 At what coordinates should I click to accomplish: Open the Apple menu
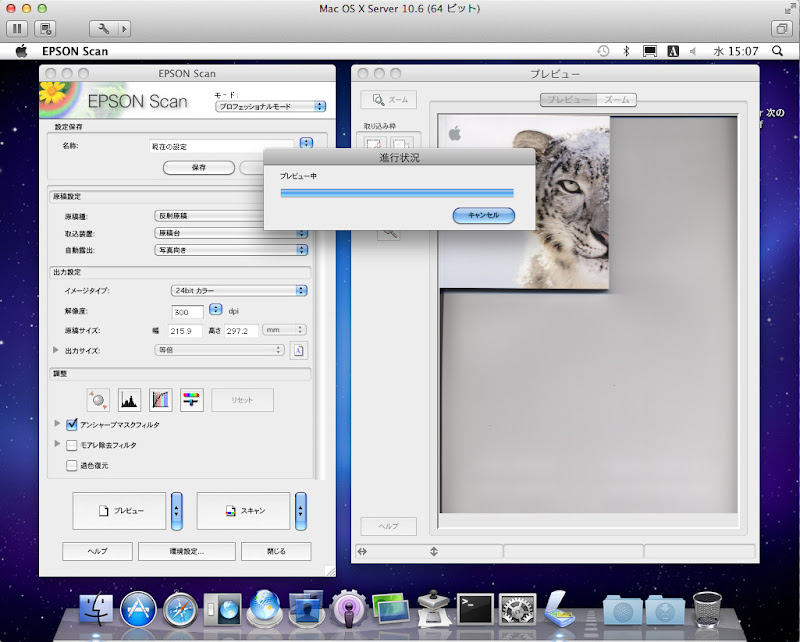(21, 51)
